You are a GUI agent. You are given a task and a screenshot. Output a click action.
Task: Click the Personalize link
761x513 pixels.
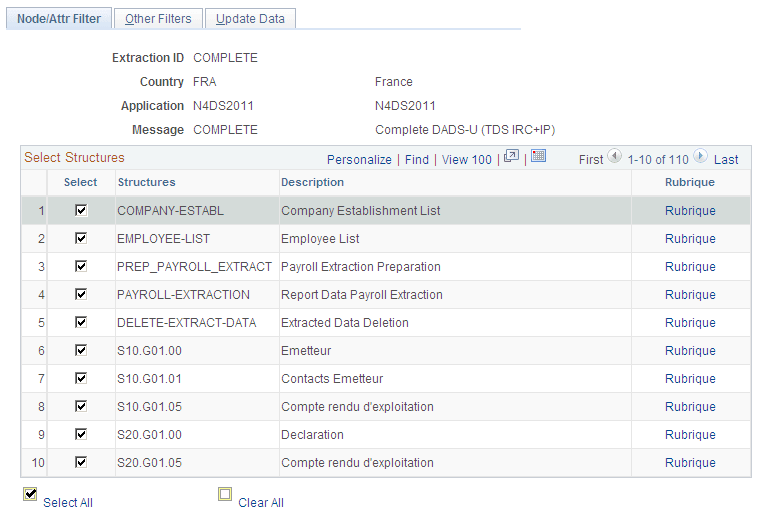359,160
